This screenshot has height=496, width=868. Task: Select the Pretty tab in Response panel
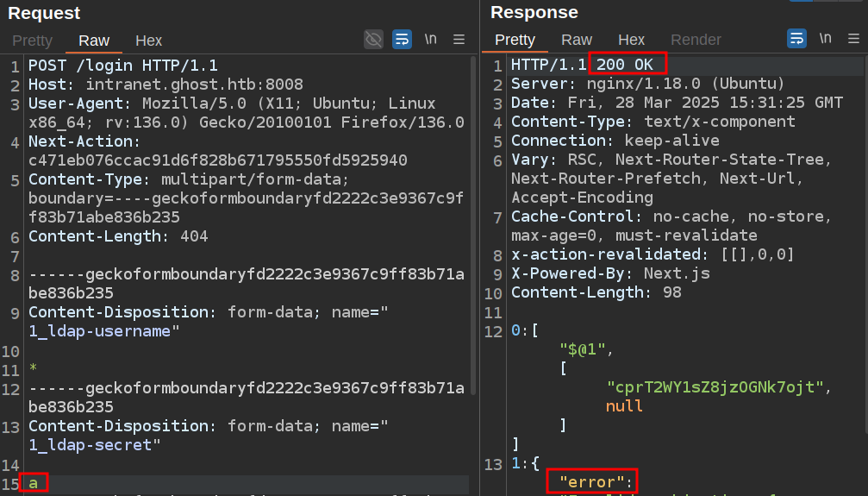[x=515, y=40]
